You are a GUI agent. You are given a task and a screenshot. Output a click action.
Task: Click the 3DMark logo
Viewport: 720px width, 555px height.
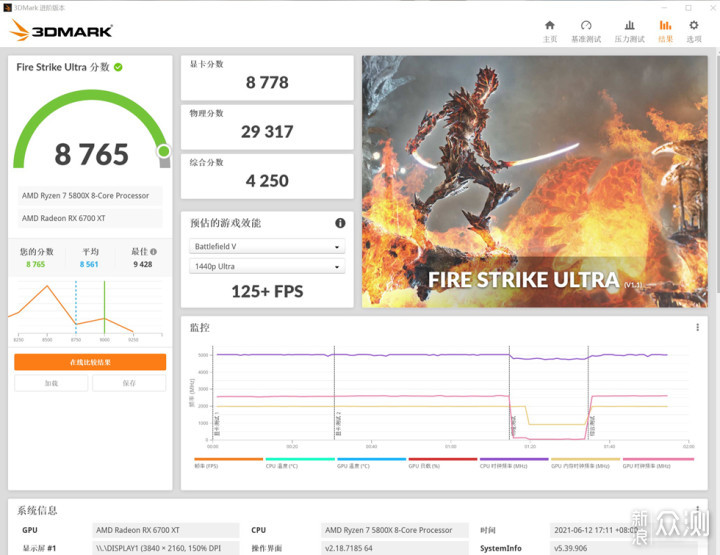point(61,30)
